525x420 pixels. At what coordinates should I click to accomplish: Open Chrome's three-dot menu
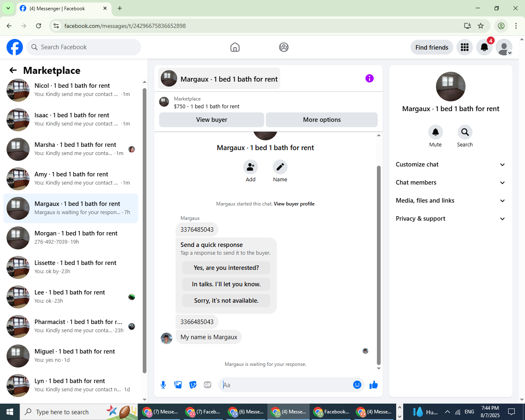click(516, 26)
